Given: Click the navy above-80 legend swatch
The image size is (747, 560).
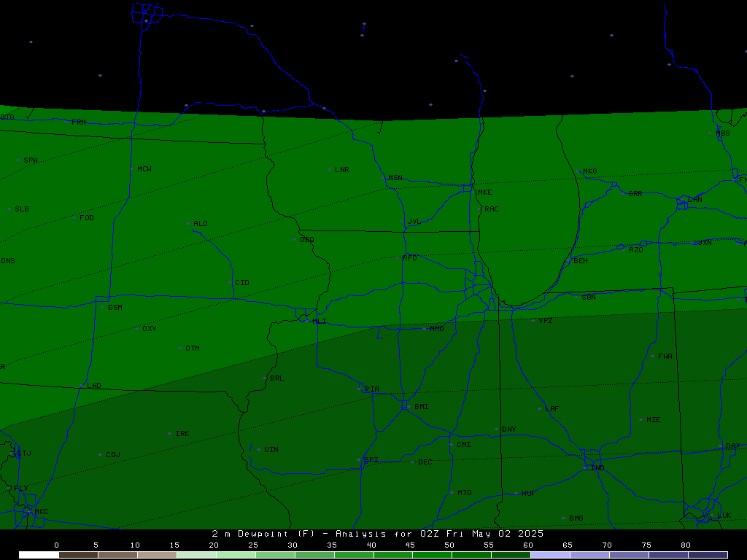Looking at the screenshot, I should [x=708, y=555].
